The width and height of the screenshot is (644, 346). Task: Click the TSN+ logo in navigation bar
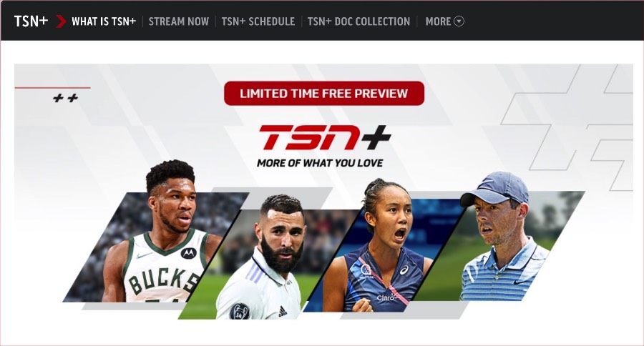click(31, 21)
